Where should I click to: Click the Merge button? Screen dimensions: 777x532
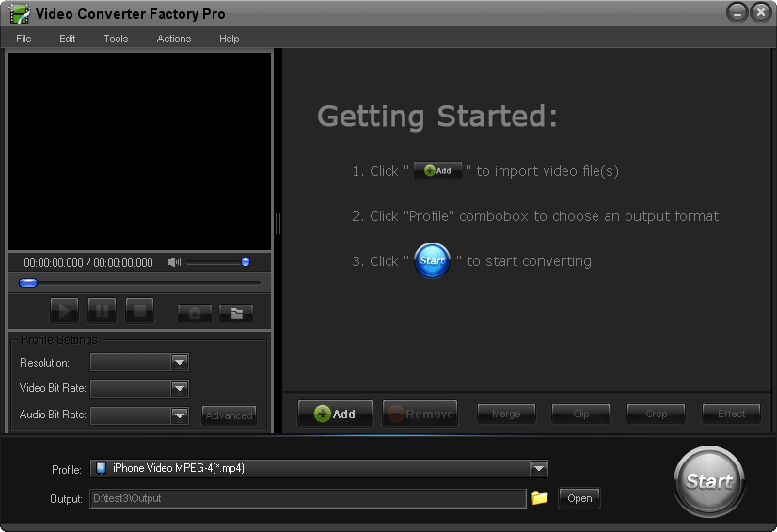tap(506, 414)
